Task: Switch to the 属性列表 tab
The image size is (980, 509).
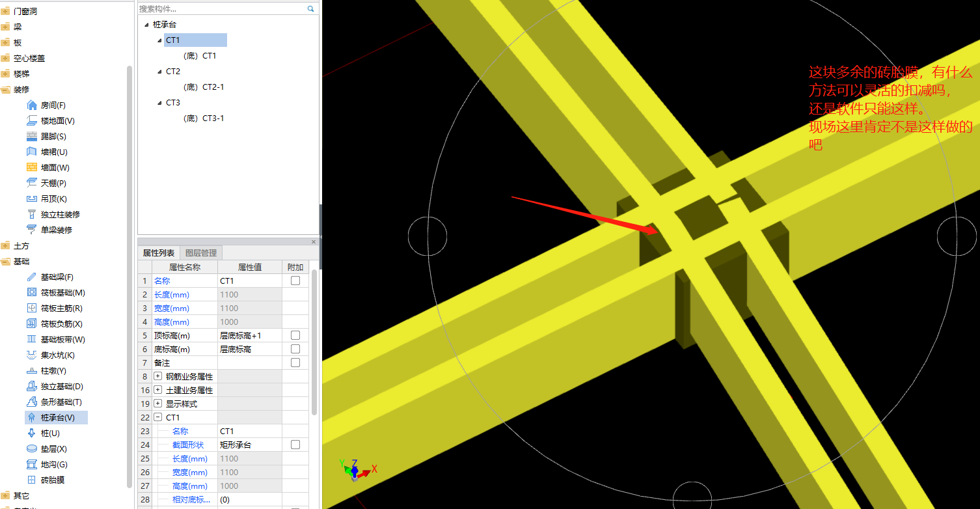Action: pyautogui.click(x=159, y=253)
